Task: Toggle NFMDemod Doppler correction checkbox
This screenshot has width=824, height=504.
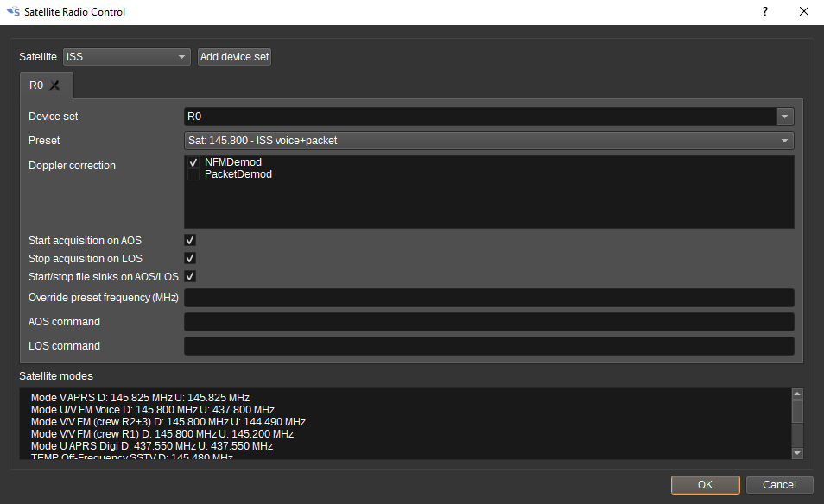Action: click(193, 162)
